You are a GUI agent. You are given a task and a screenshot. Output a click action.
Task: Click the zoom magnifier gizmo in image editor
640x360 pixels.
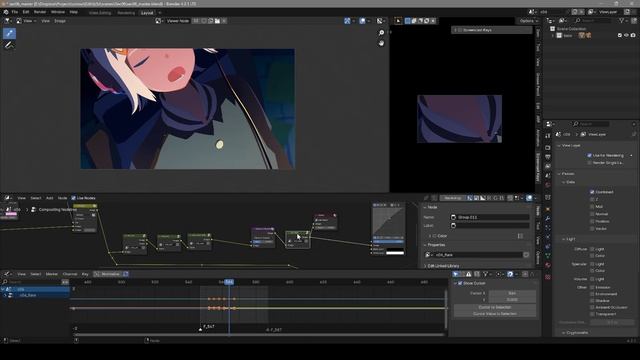tap(381, 33)
